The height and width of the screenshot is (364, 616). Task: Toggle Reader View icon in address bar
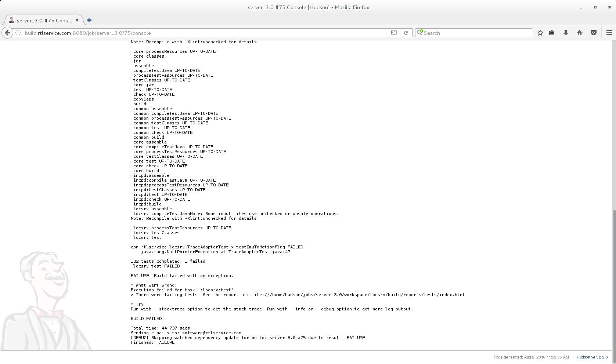(x=394, y=33)
